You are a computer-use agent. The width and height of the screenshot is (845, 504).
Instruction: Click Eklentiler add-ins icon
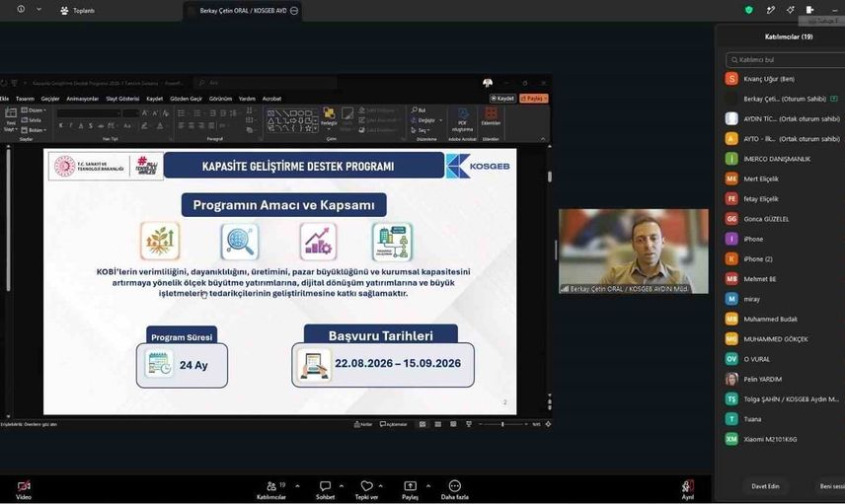[x=491, y=116]
